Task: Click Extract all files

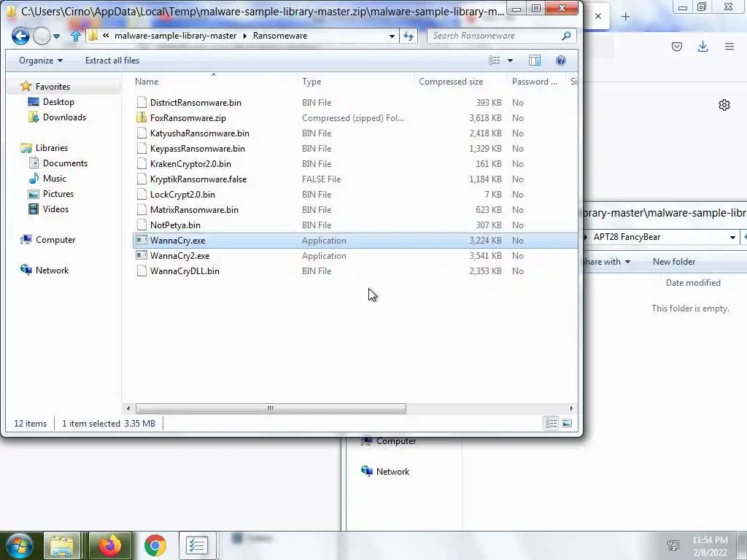Action: point(112,61)
